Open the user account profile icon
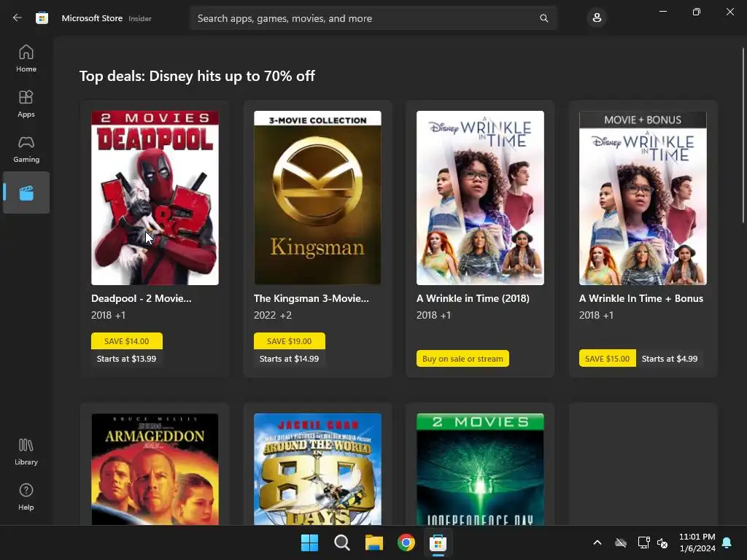 coord(597,18)
